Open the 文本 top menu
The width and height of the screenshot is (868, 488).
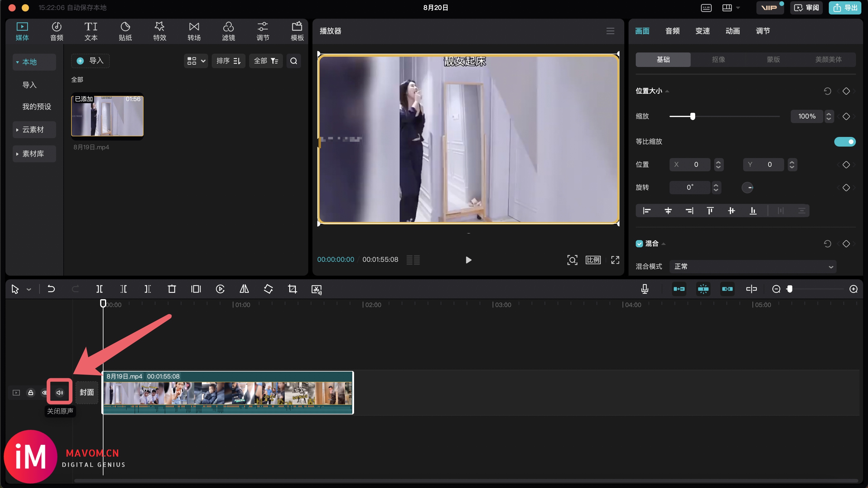pos(91,31)
